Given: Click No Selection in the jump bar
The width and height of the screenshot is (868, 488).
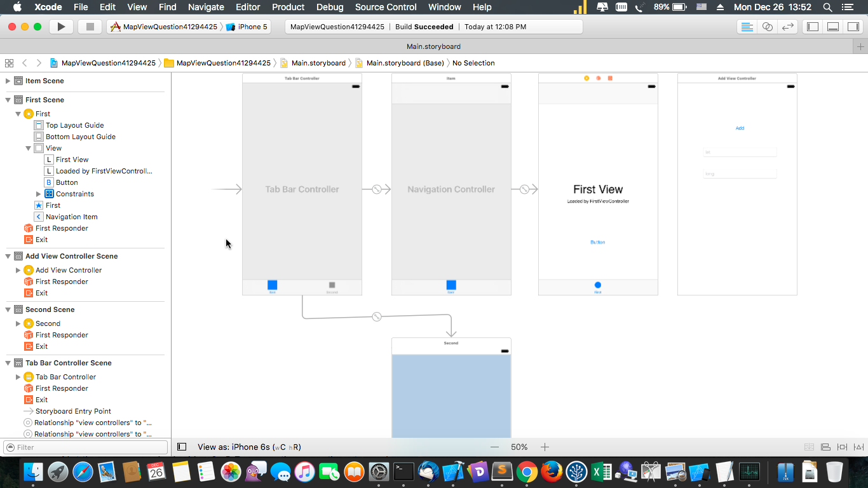Looking at the screenshot, I should point(473,63).
